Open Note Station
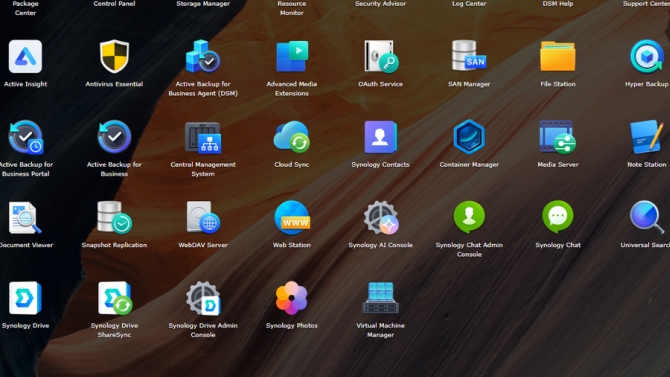Screen dimensions: 670x377 pos(646,137)
